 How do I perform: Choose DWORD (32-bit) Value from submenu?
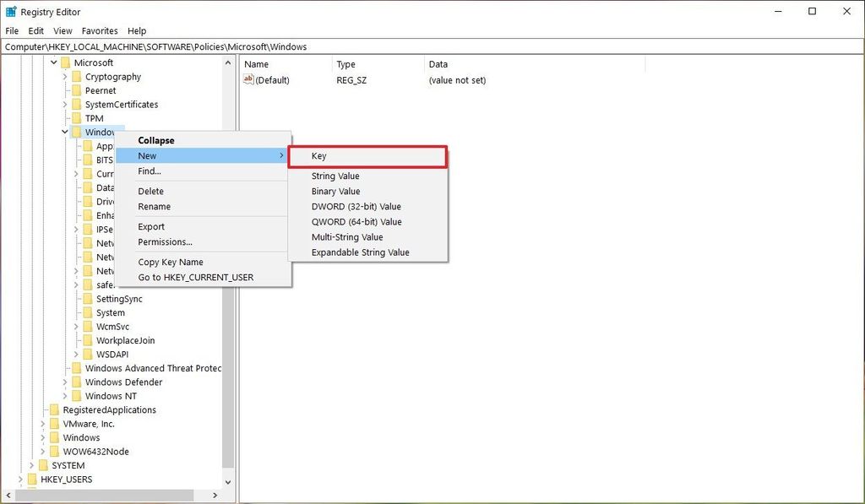pos(357,206)
